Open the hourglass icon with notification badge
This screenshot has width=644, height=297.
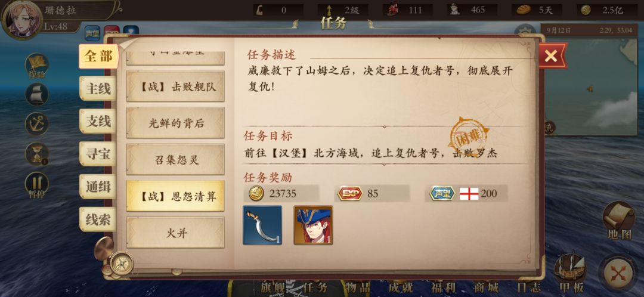pyautogui.click(x=36, y=154)
